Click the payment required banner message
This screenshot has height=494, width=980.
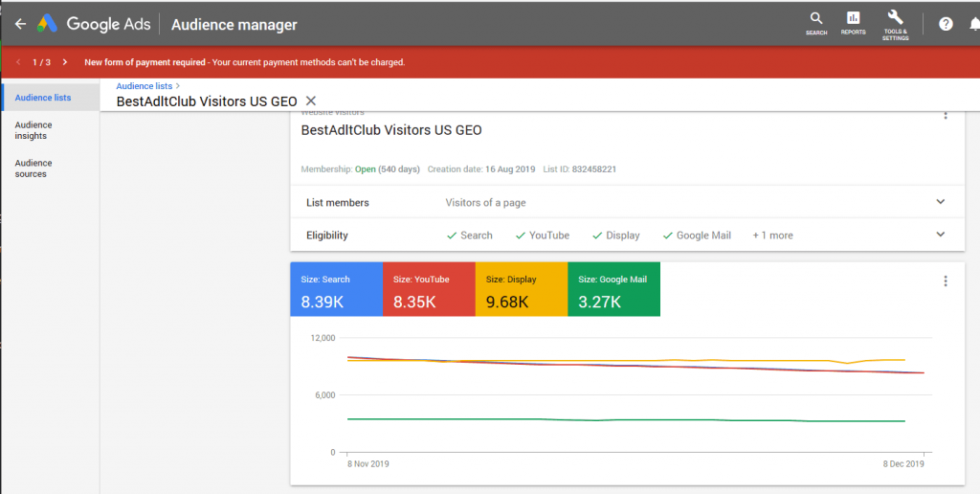(244, 62)
